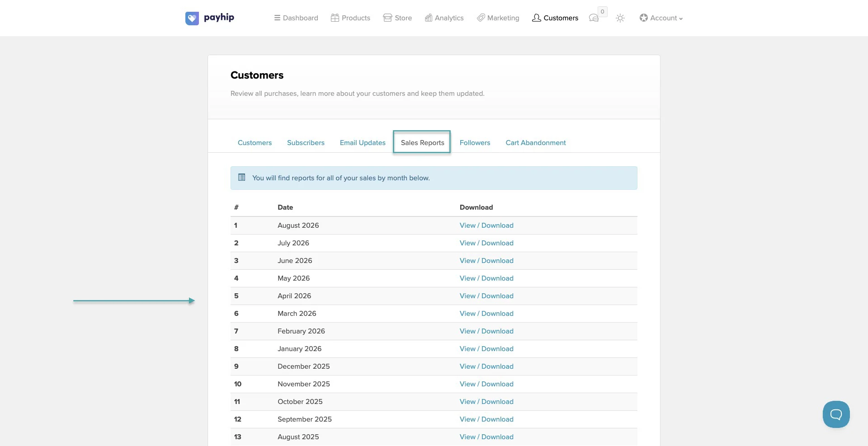Switch to the Subscribers tab

[306, 143]
